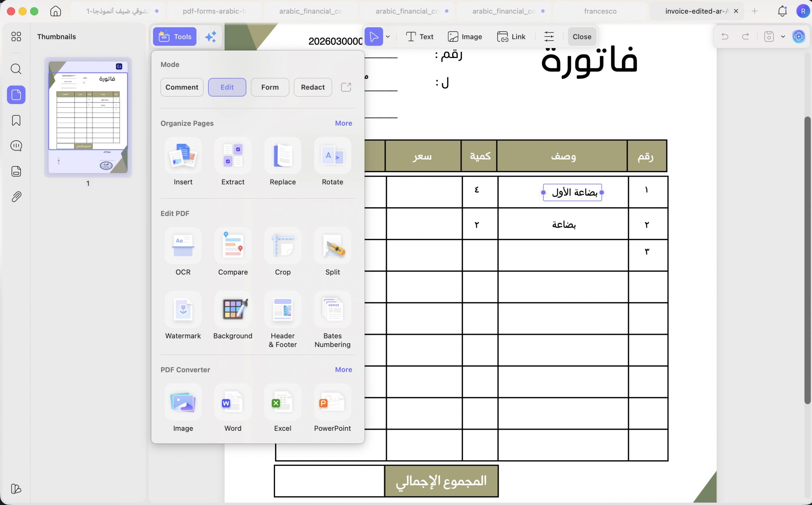Image resolution: width=812 pixels, height=505 pixels.
Task: Open the Replace pages tool
Action: (283, 161)
